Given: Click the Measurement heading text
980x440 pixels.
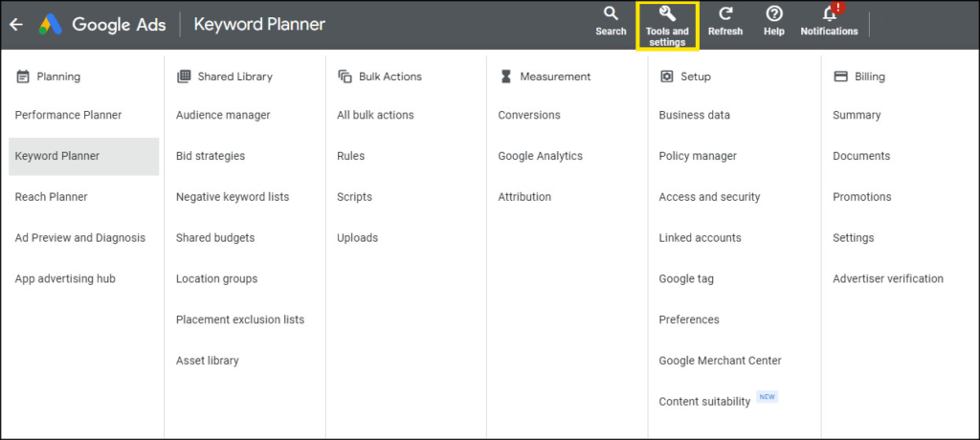Looking at the screenshot, I should click(555, 77).
